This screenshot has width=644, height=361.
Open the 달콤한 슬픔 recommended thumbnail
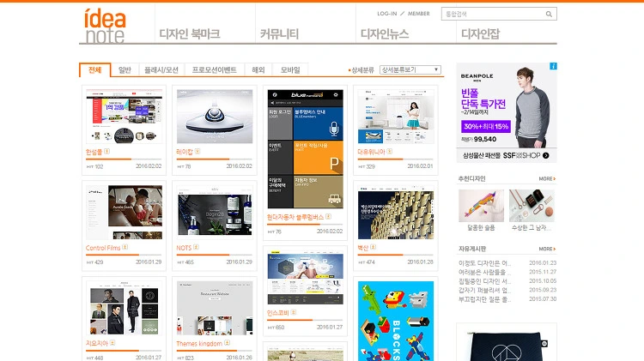click(481, 206)
